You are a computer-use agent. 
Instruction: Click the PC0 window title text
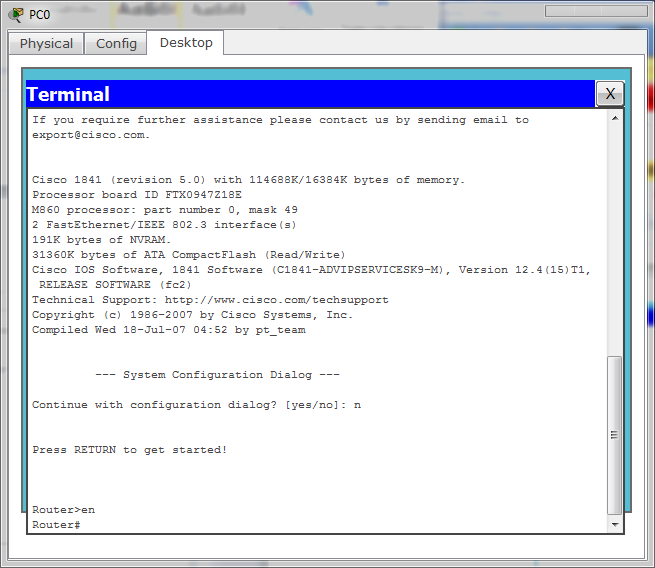click(39, 15)
